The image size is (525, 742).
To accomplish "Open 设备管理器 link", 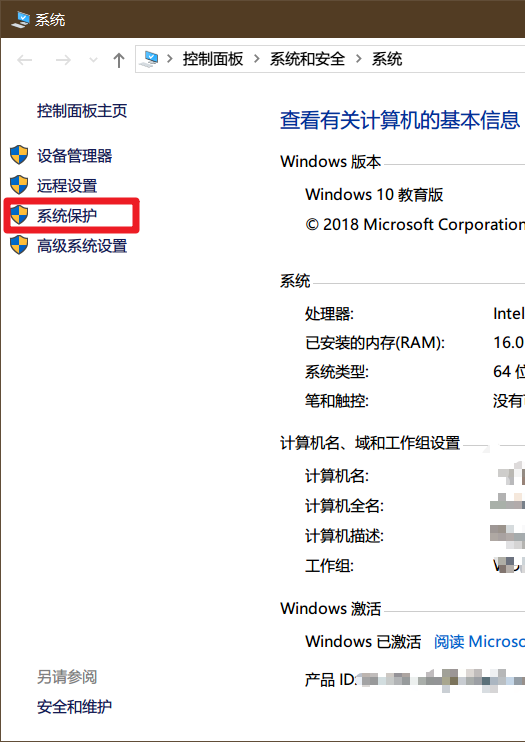I will [x=74, y=156].
